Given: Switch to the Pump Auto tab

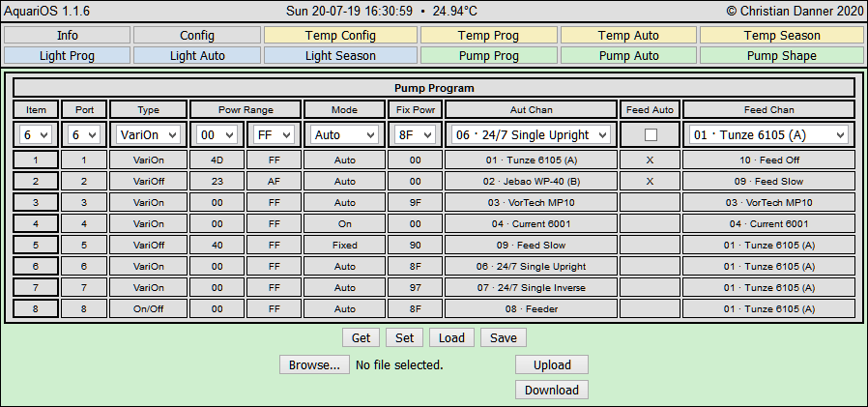Looking at the screenshot, I should [628, 56].
